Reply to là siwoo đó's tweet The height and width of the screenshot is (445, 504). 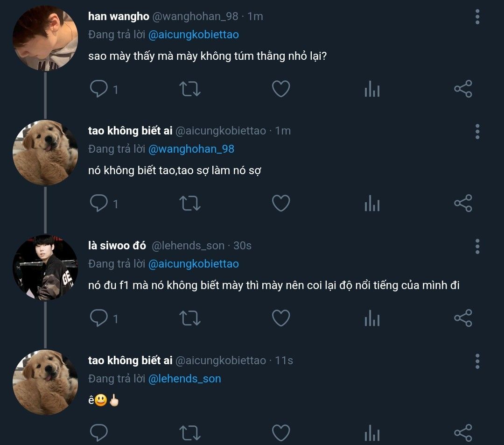[x=98, y=318]
